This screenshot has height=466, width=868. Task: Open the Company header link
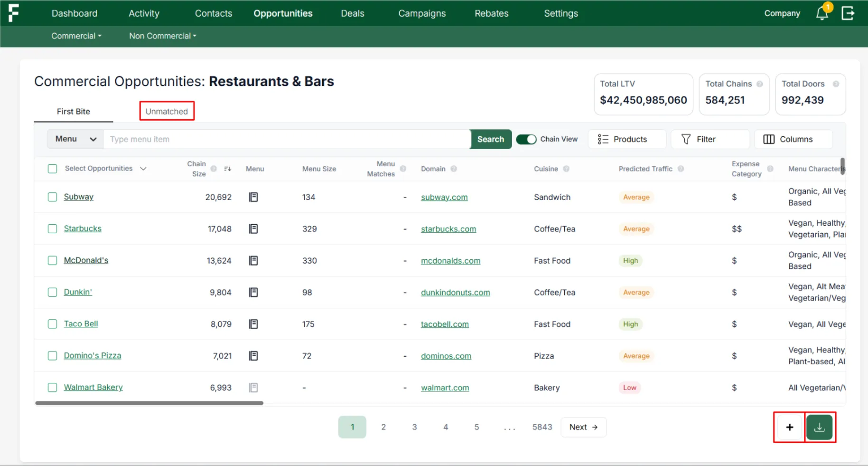point(782,13)
